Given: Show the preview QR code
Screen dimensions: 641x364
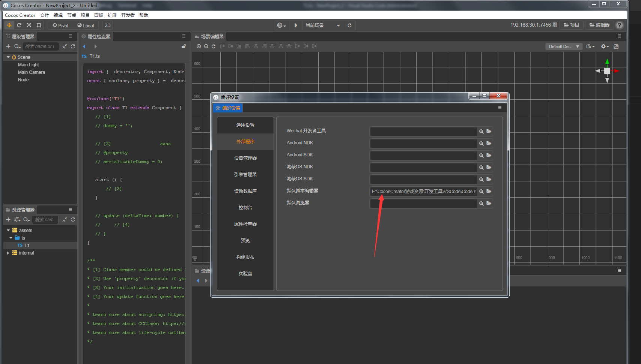Looking at the screenshot, I should click(x=555, y=25).
